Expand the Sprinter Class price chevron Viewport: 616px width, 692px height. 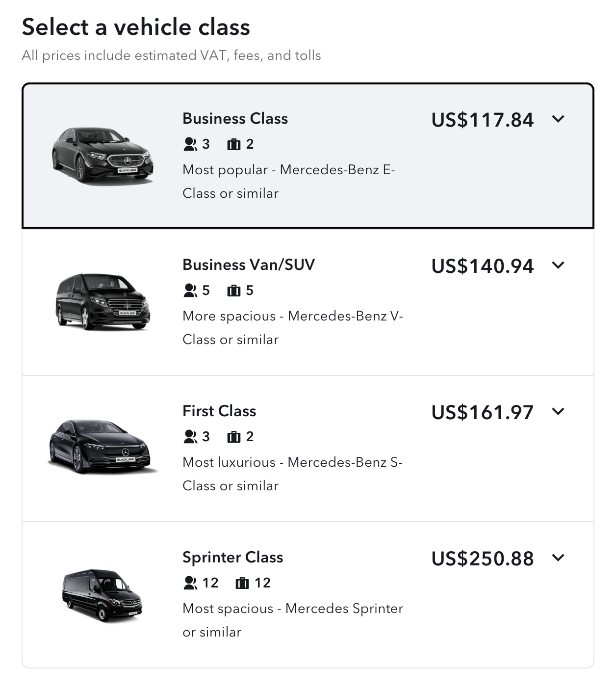(558, 558)
